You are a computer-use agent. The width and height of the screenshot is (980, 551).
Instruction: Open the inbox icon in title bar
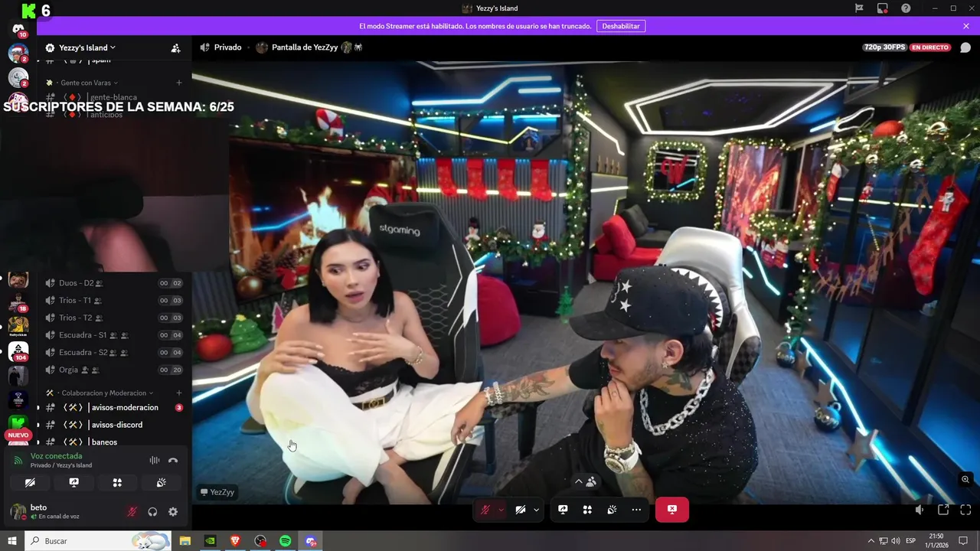pyautogui.click(x=883, y=8)
